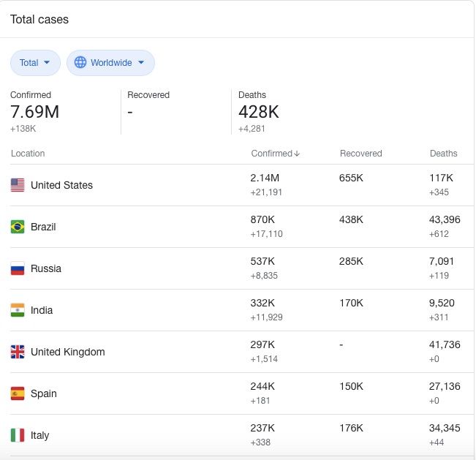
Task: Click the Total cases heading
Action: pos(39,20)
